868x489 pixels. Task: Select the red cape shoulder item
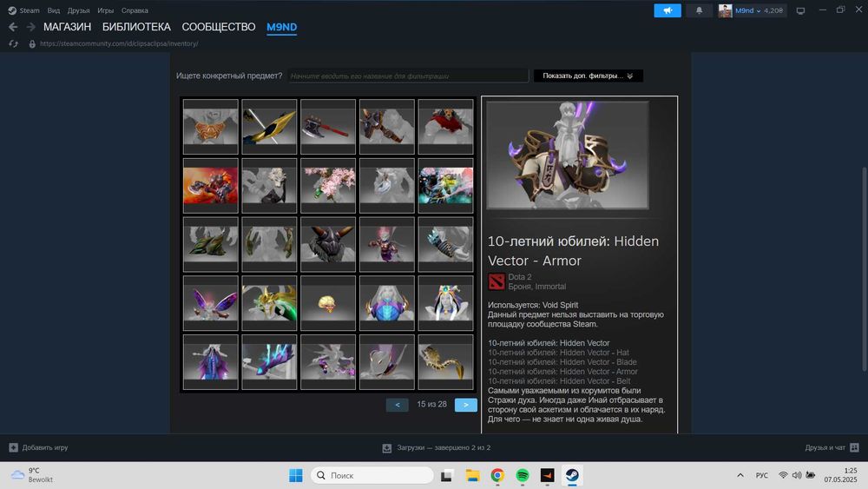[x=445, y=127]
